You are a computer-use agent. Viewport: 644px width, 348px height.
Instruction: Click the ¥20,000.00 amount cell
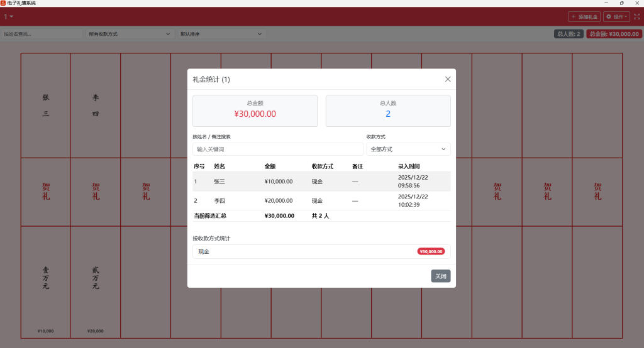[x=279, y=200]
